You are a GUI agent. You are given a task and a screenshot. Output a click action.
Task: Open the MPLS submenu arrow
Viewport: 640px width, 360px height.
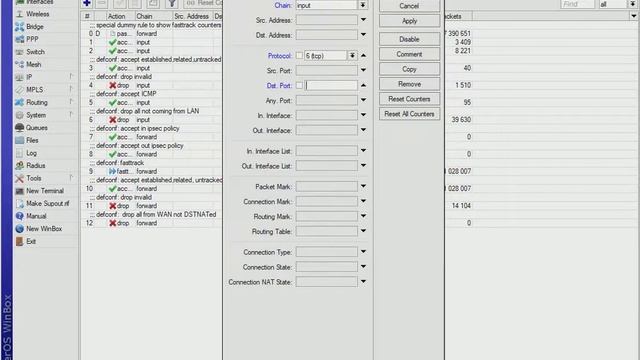[71, 89]
